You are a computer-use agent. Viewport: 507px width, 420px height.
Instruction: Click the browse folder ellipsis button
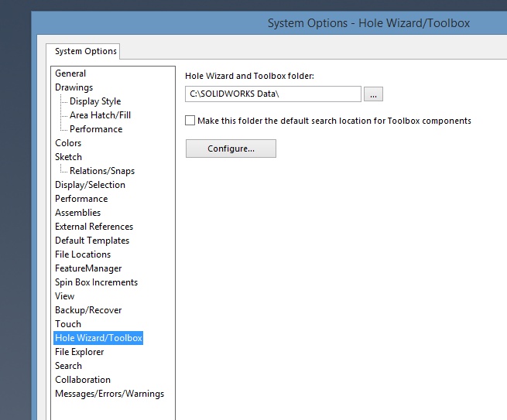tap(373, 94)
